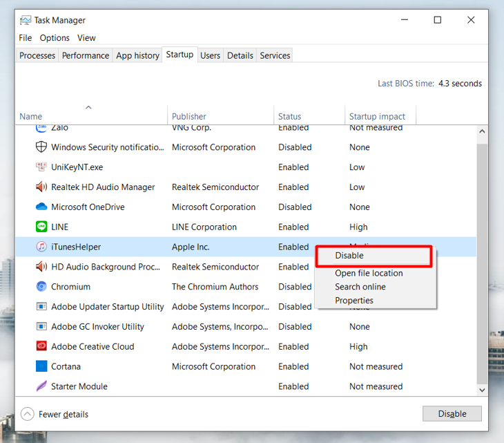Select Open file location menu entry
Image resolution: width=504 pixels, height=443 pixels.
click(x=369, y=273)
